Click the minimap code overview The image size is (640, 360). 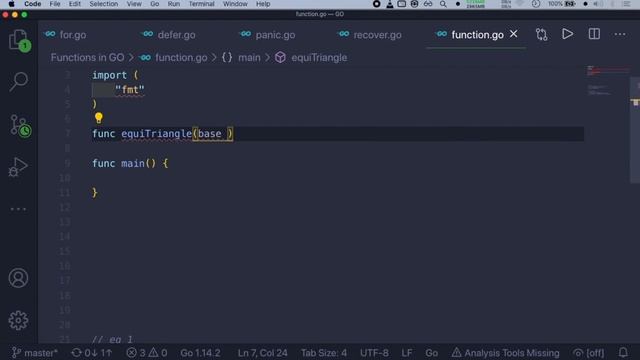click(607, 82)
